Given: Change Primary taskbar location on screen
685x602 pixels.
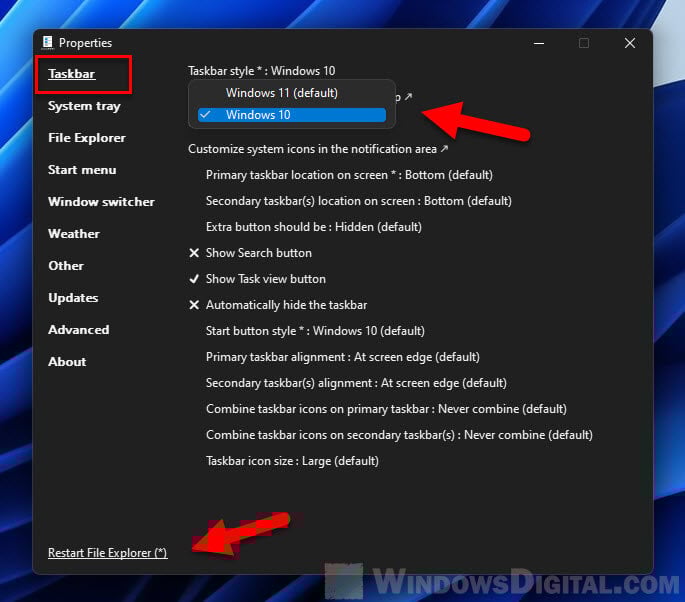Looking at the screenshot, I should [349, 175].
